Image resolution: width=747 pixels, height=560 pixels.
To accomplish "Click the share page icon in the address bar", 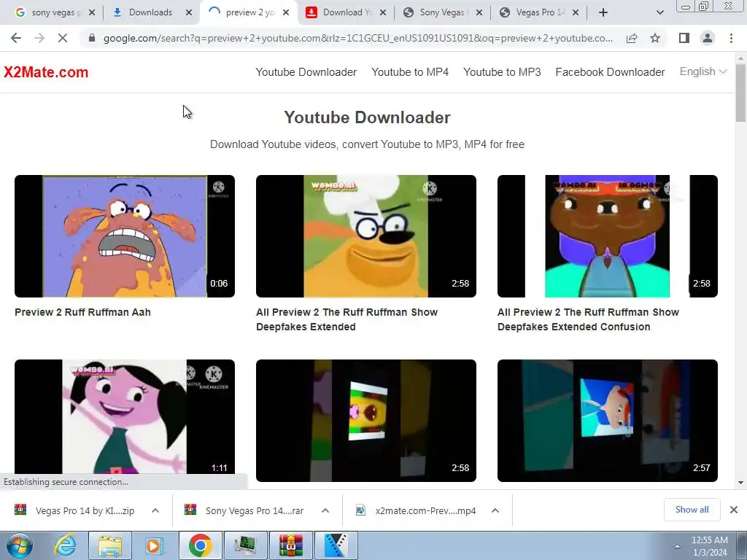I will click(x=632, y=38).
